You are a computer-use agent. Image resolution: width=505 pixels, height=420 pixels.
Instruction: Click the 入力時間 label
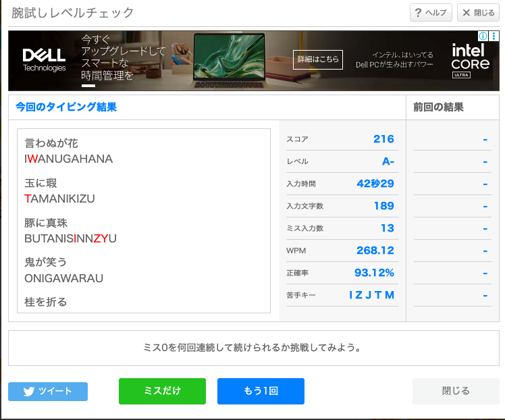pyautogui.click(x=301, y=184)
